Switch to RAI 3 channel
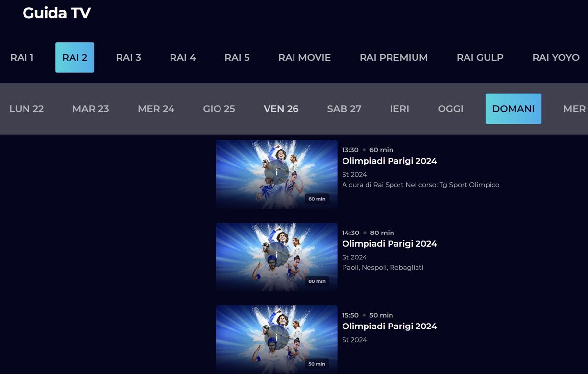The image size is (588, 374). pos(128,57)
